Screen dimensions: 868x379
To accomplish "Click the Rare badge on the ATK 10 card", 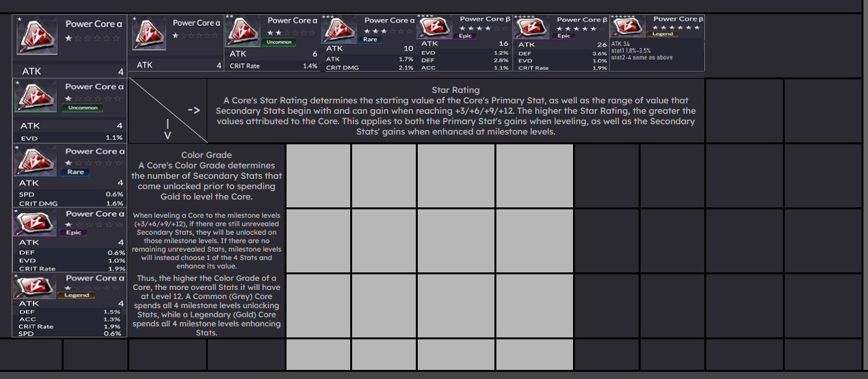I will (x=370, y=40).
